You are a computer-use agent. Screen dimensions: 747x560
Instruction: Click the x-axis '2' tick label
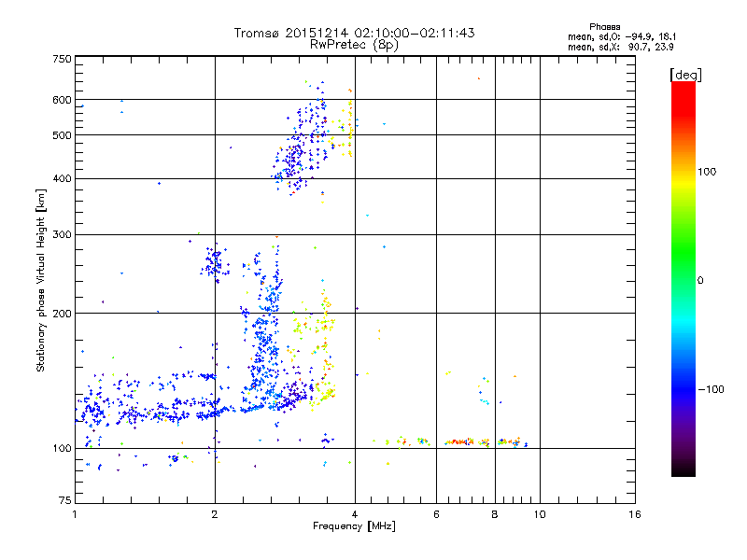tap(215, 514)
